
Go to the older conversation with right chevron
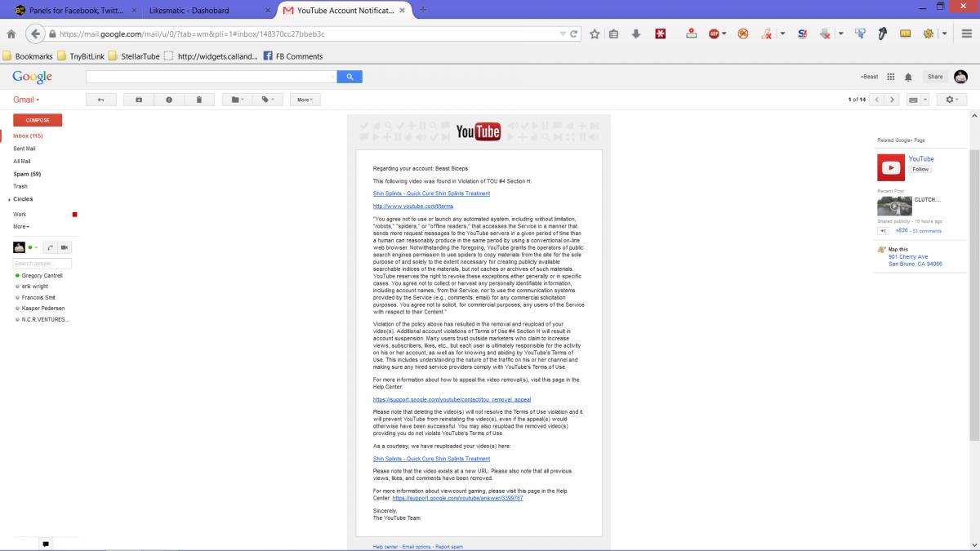pos(892,100)
